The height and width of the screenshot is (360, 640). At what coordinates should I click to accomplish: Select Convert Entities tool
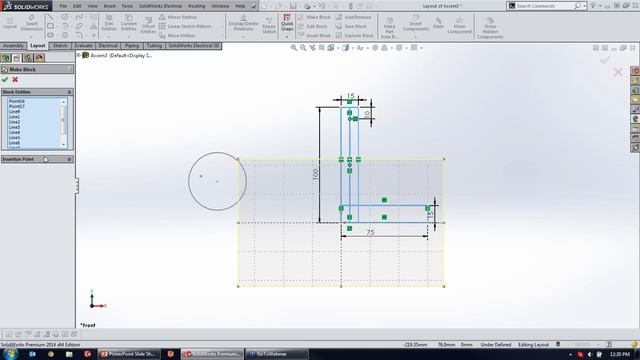[x=129, y=23]
